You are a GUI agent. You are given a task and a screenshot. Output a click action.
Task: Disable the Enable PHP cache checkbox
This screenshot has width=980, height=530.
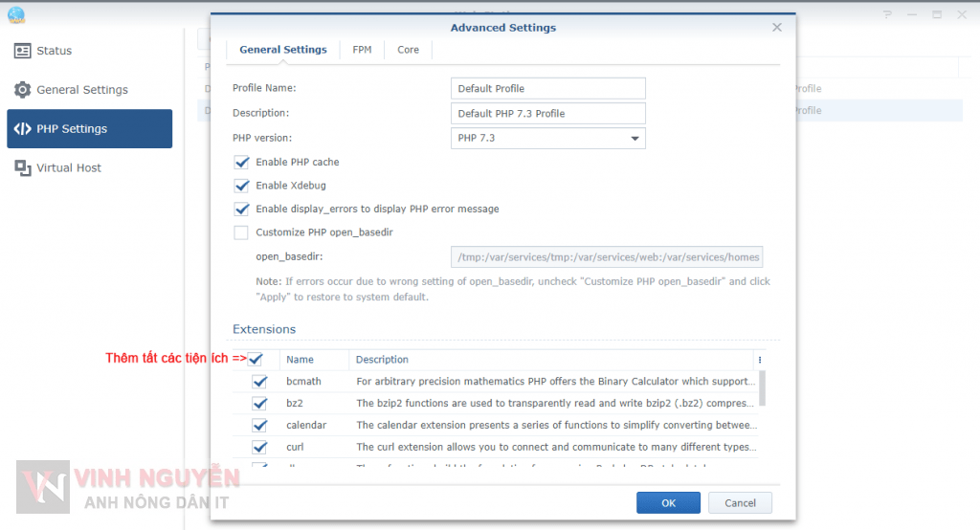[x=241, y=163]
